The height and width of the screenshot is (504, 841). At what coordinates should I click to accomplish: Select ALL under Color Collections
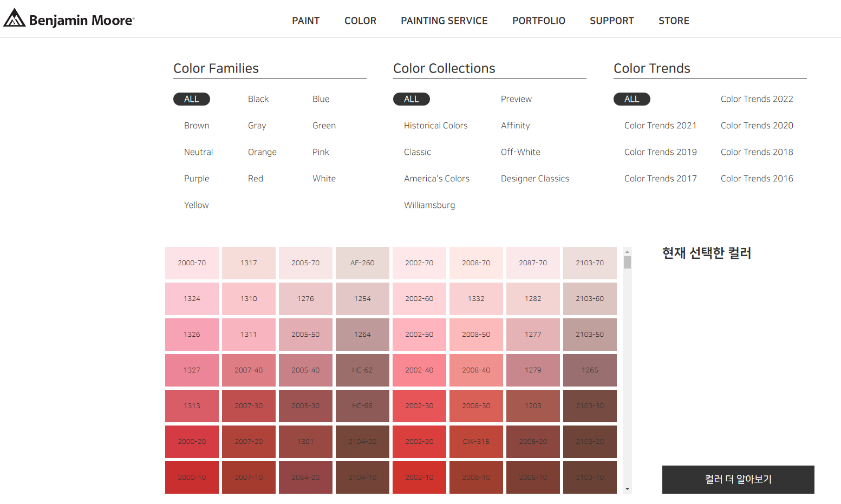click(x=412, y=99)
